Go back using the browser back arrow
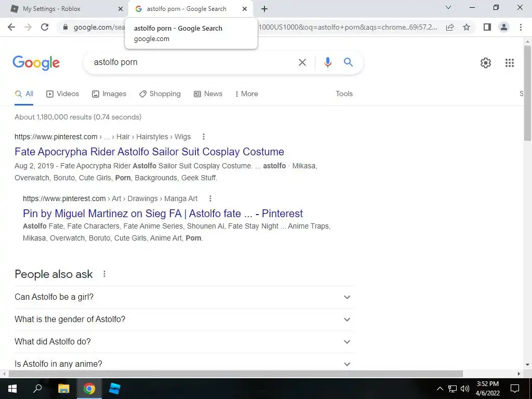This screenshot has height=399, width=532. point(11,27)
